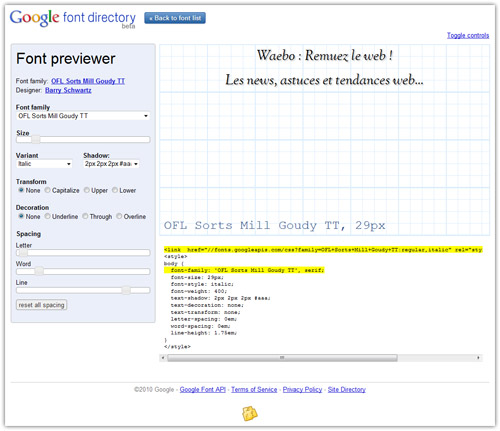Viewport: 500px width, 431px height.
Task: Click the Letter spacing slider handle
Action: click(x=22, y=253)
